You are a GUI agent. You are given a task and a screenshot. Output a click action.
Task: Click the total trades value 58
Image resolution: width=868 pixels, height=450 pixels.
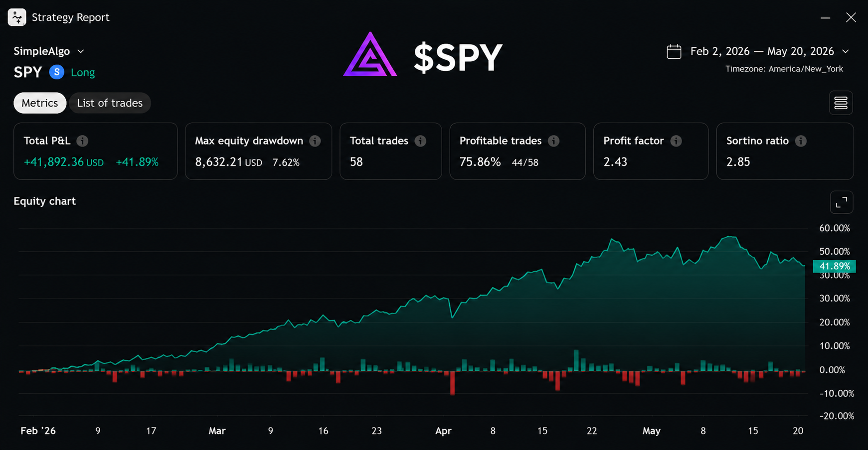click(356, 162)
